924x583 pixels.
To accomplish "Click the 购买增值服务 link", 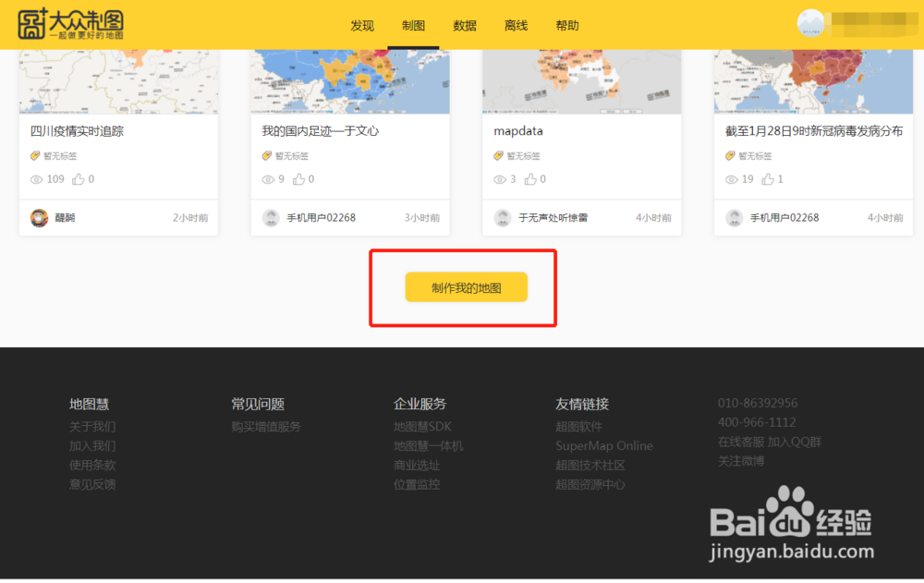I will [265, 426].
